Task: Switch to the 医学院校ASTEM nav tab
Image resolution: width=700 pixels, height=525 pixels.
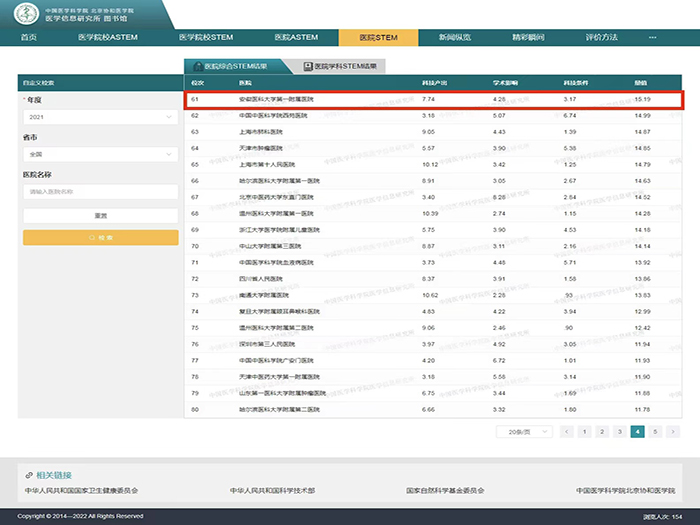Action: (108, 37)
